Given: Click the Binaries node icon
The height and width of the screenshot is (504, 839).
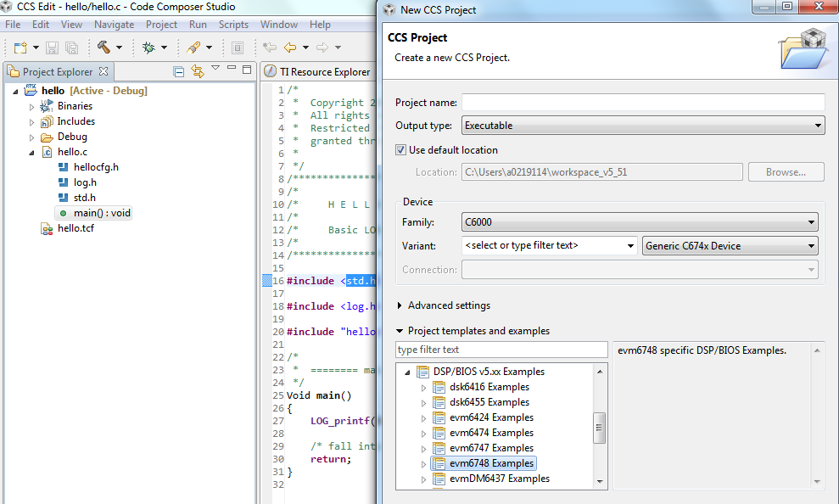Looking at the screenshot, I should click(x=47, y=106).
